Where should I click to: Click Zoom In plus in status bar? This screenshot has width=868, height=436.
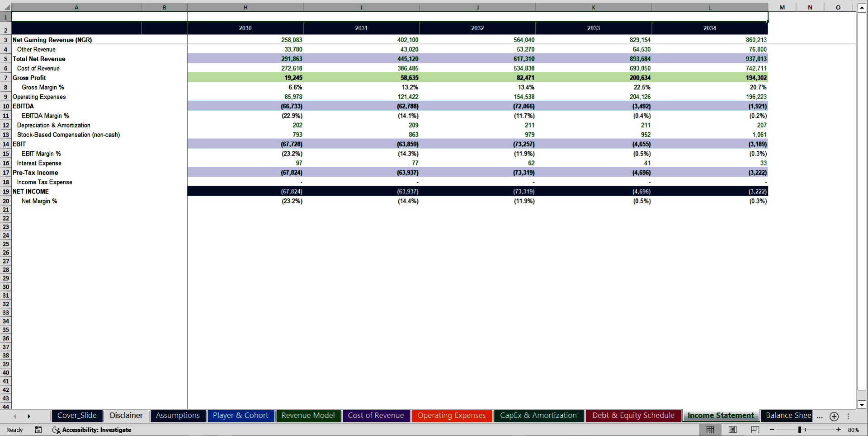[x=838, y=430]
